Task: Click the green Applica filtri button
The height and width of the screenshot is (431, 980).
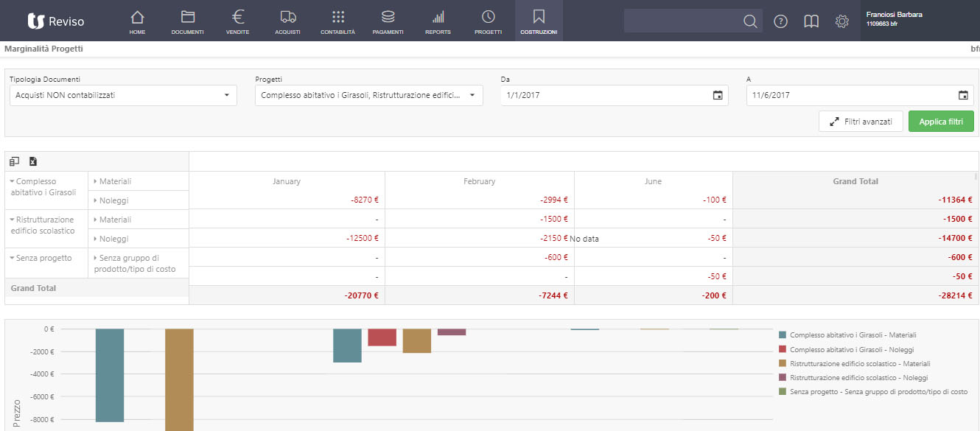Action: (x=941, y=122)
